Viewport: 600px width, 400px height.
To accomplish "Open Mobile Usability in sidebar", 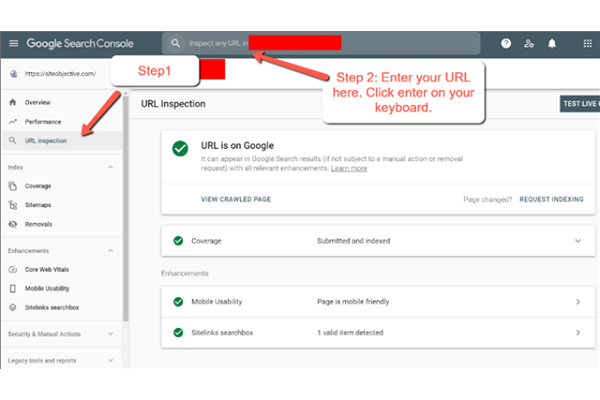I will [x=47, y=289].
